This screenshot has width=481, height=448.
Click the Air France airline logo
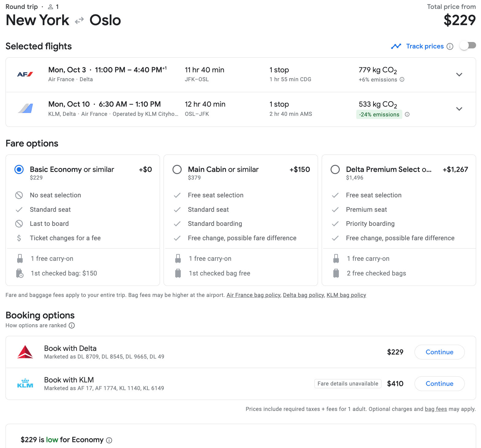[x=25, y=74]
